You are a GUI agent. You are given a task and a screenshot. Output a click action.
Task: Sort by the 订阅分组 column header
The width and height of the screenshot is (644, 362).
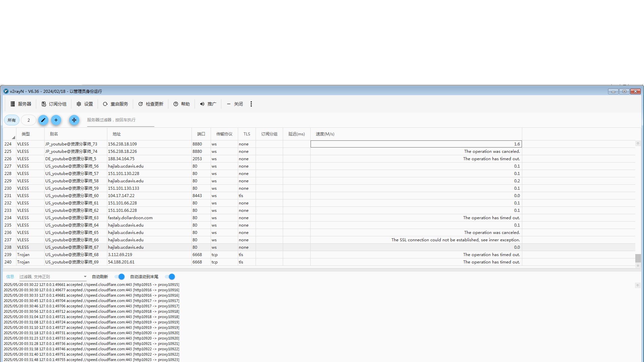(269, 134)
